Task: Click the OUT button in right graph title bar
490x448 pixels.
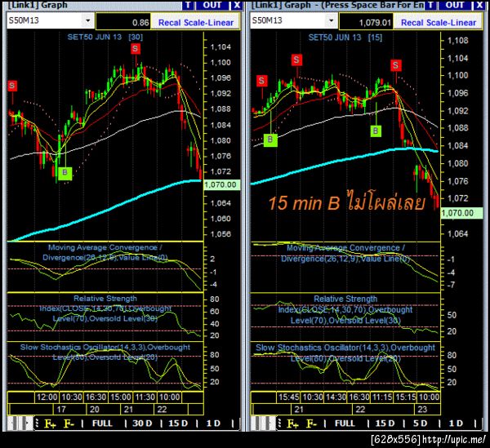Action: coord(455,5)
